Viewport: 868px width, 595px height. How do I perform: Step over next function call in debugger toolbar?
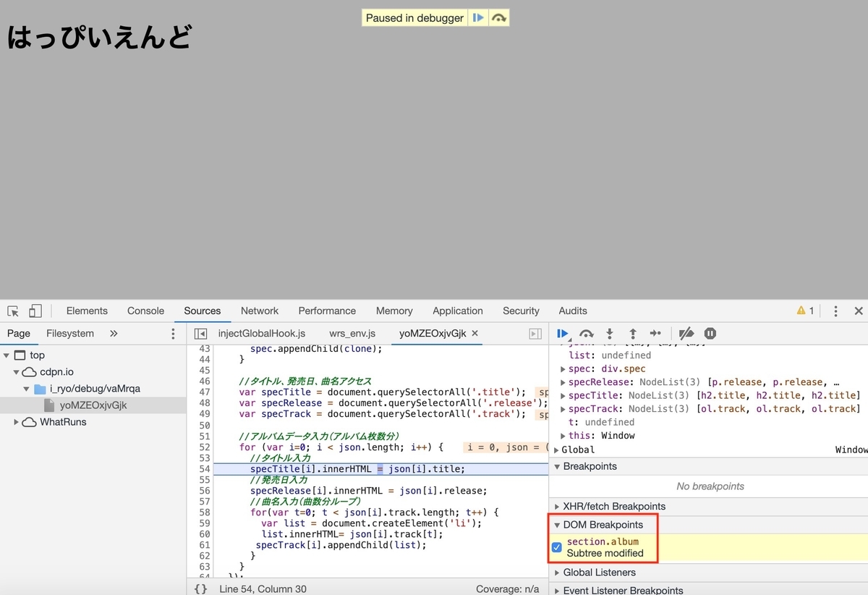pos(587,334)
